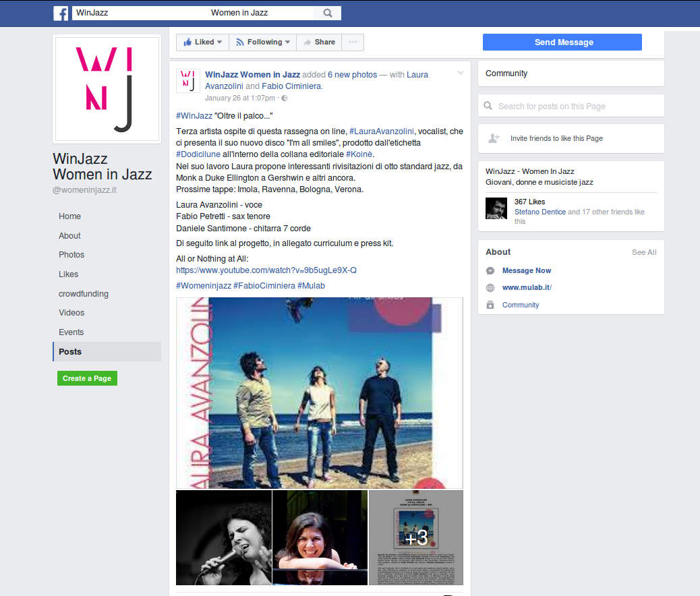Viewport: 700px width, 596px height.
Task: Open the Fabio Ciminiera tagged link
Action: (291, 86)
